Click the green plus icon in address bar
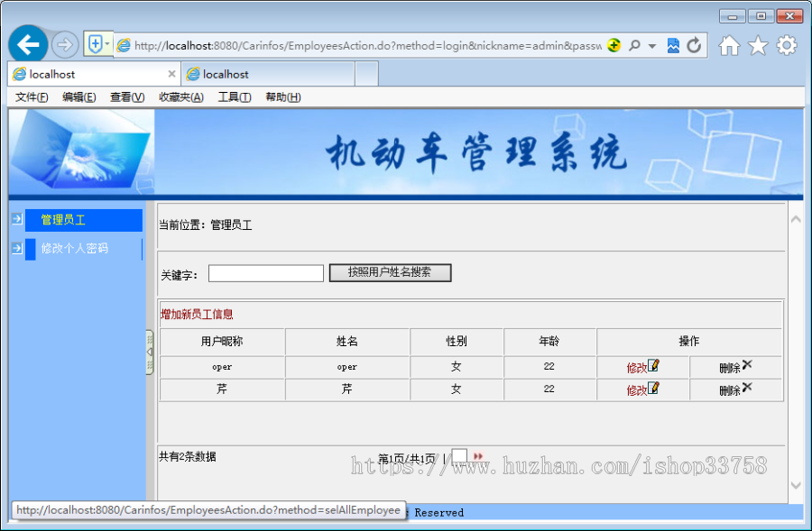 [614, 46]
